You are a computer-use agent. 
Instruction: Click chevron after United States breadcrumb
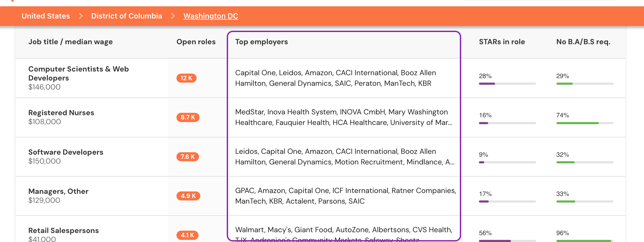81,16
